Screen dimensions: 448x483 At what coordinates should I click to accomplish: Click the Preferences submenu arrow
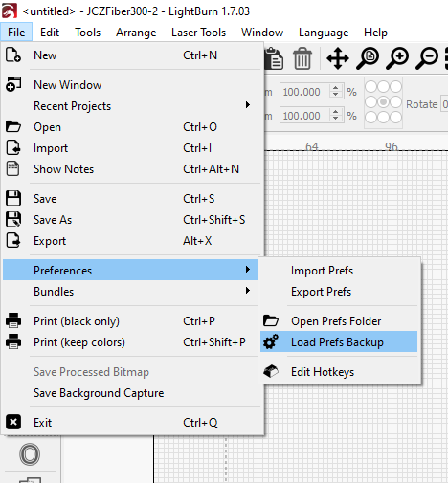tap(248, 270)
